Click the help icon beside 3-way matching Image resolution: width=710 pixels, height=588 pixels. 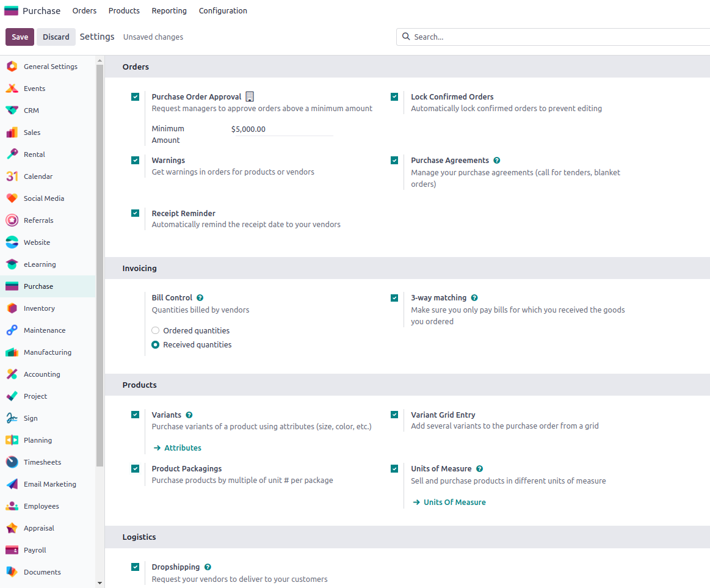click(x=474, y=297)
